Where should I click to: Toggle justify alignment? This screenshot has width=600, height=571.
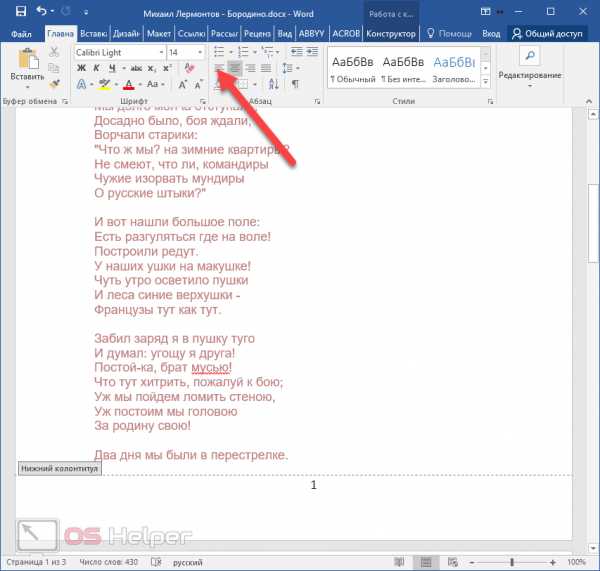pyautogui.click(x=266, y=68)
